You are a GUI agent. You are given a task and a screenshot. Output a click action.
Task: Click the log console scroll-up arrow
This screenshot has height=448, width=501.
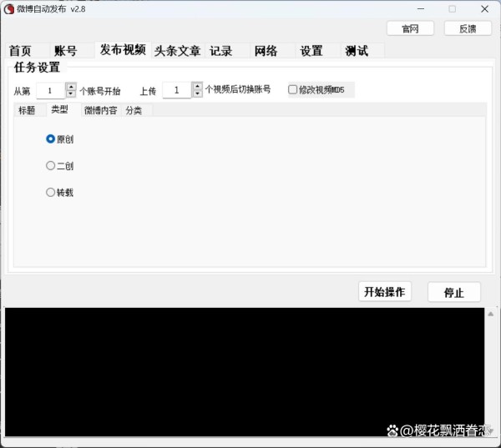tap(491, 315)
